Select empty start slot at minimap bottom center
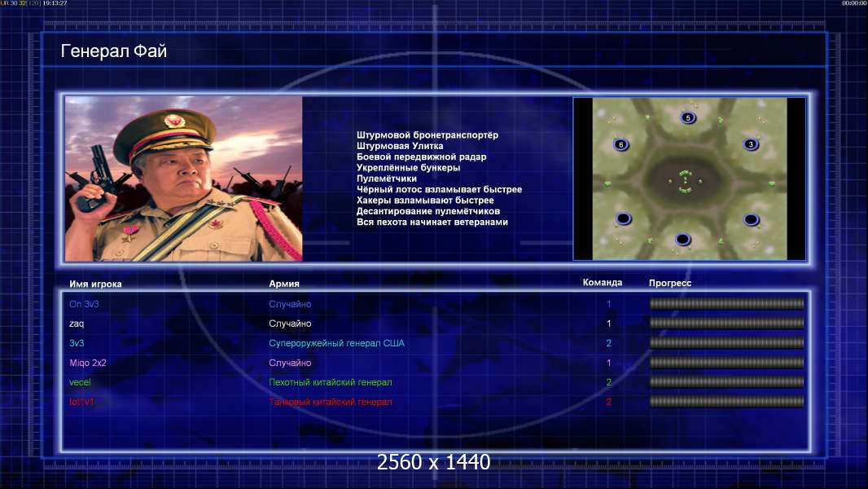The height and width of the screenshot is (489, 868). point(682,240)
